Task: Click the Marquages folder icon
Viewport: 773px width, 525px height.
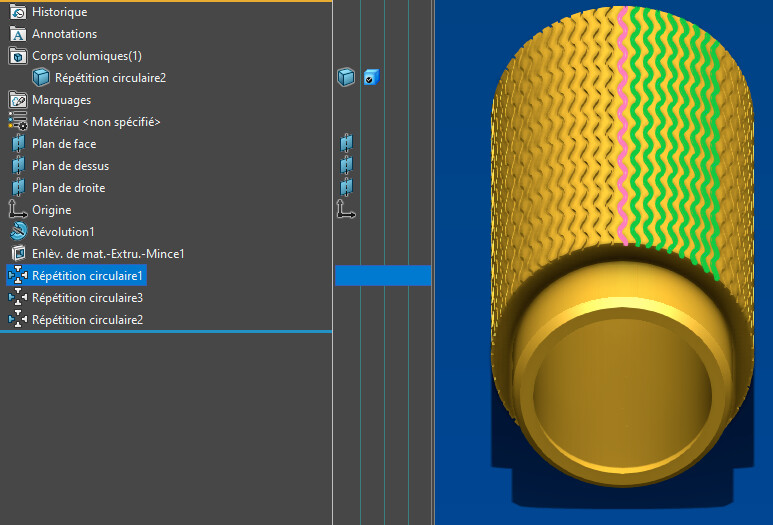Action: pyautogui.click(x=18, y=100)
